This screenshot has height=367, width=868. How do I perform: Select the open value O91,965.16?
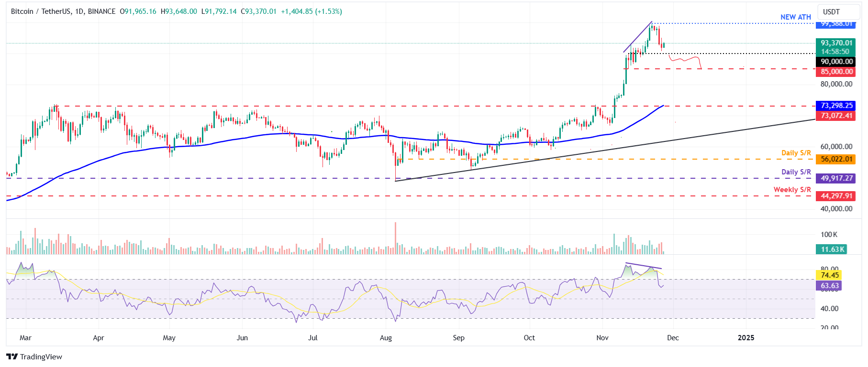pos(138,11)
